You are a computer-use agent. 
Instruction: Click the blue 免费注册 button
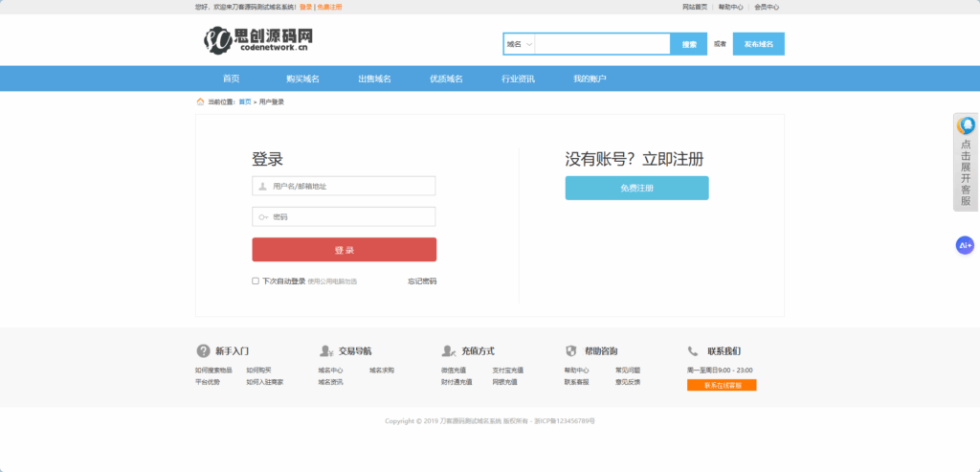click(x=636, y=189)
